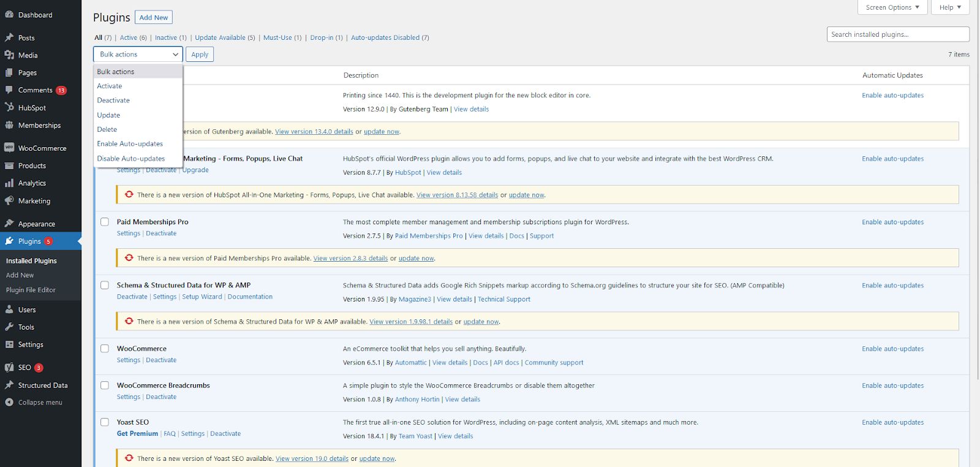The height and width of the screenshot is (467, 980).
Task: Click the Settings sliders icon
Action: (9, 344)
